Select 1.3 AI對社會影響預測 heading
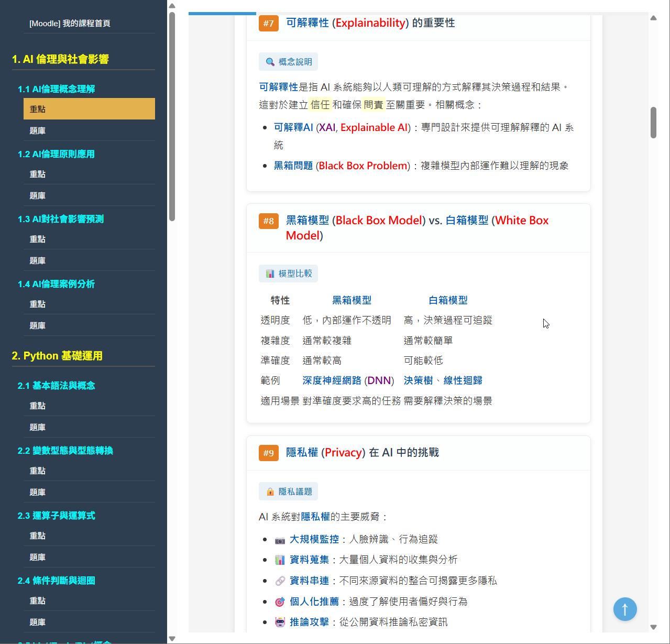Viewport: 670px width, 644px height. point(61,219)
